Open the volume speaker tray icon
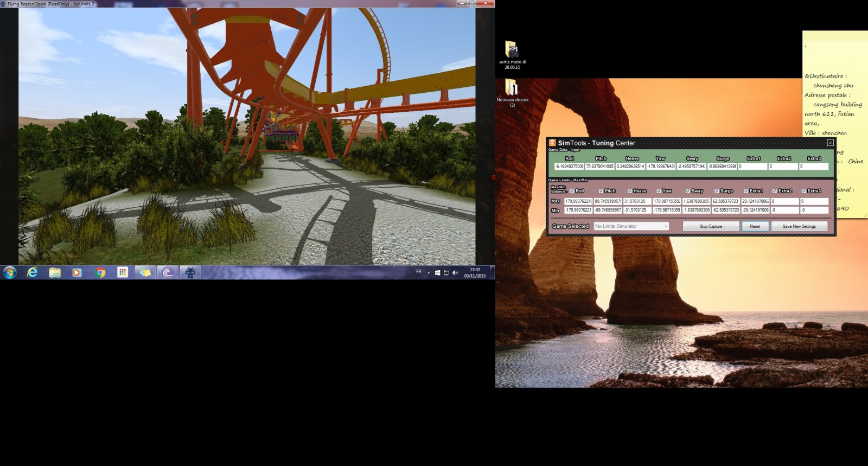The image size is (868, 466). [x=455, y=273]
